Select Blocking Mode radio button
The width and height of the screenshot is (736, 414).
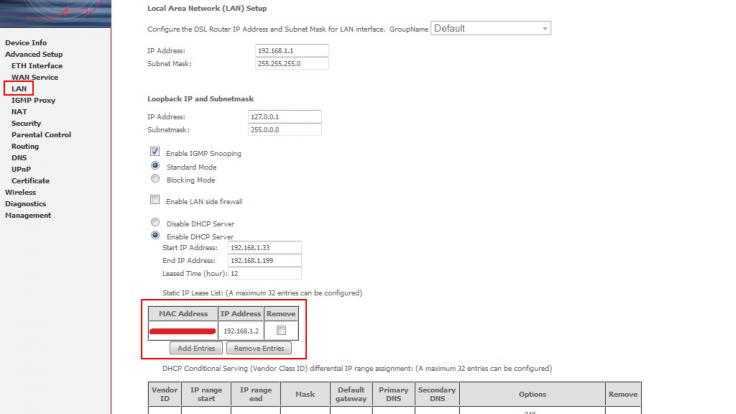click(155, 180)
